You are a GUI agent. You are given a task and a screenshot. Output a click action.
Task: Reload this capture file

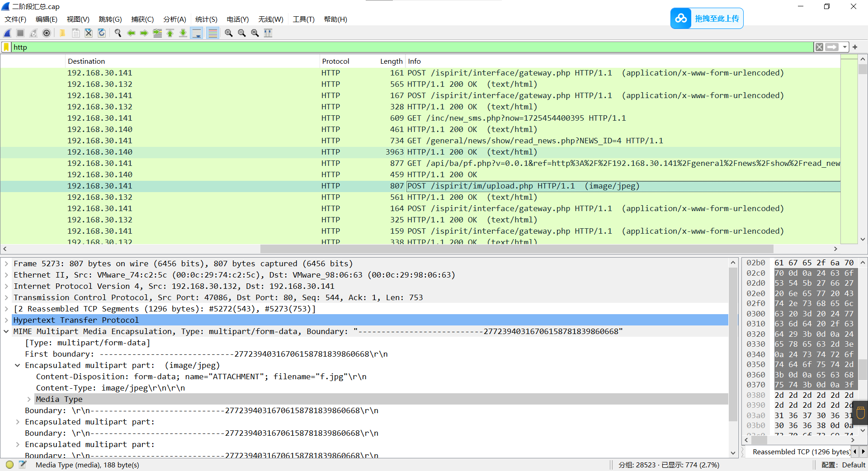pos(102,33)
